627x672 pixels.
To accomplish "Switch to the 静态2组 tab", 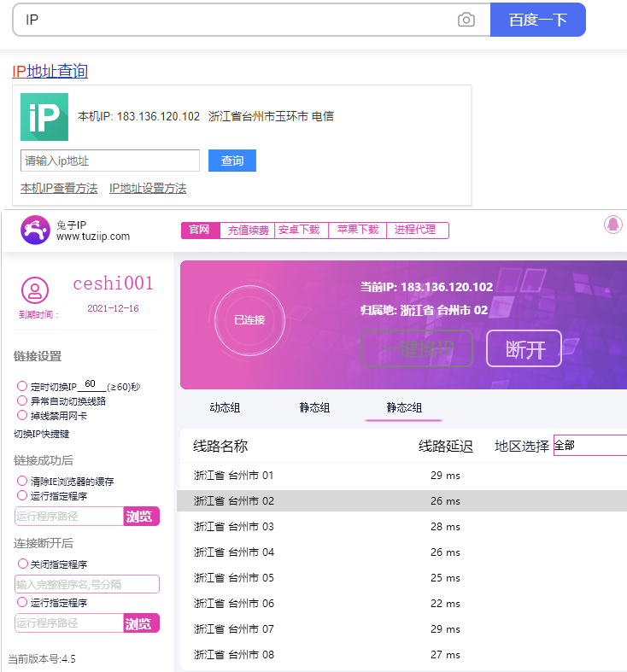I will pyautogui.click(x=404, y=407).
